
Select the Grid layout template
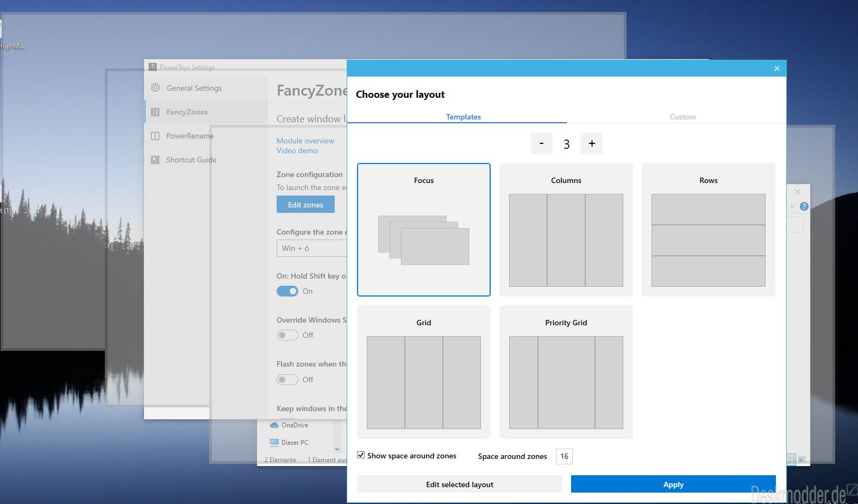click(x=424, y=372)
